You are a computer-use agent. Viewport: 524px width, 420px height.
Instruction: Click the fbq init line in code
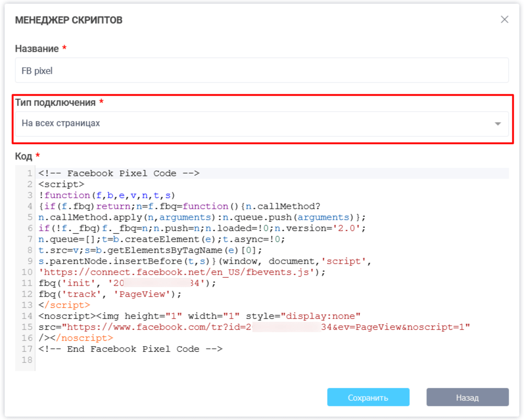(x=127, y=283)
